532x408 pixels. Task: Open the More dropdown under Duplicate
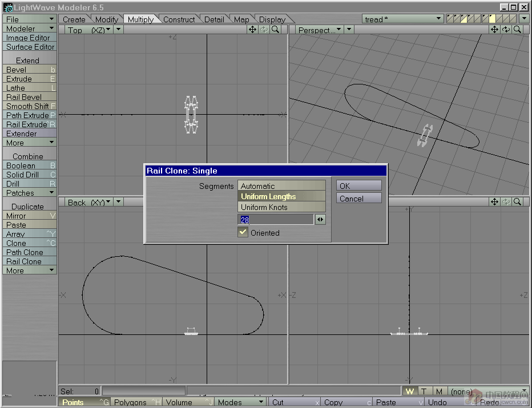click(x=30, y=270)
